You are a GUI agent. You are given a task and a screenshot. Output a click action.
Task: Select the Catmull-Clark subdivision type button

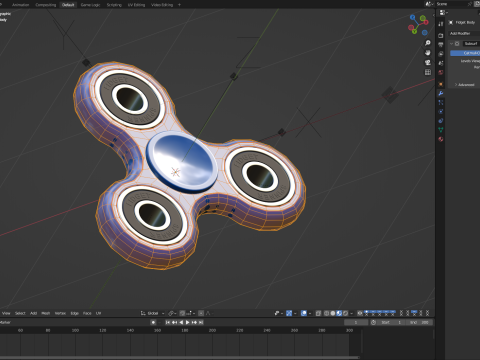465,53
